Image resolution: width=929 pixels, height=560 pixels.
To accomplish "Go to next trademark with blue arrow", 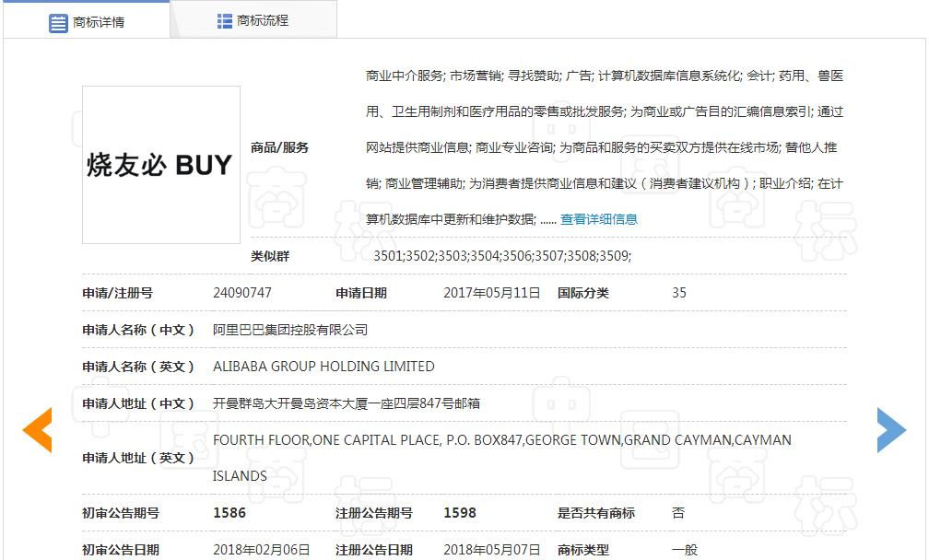I will [892, 430].
